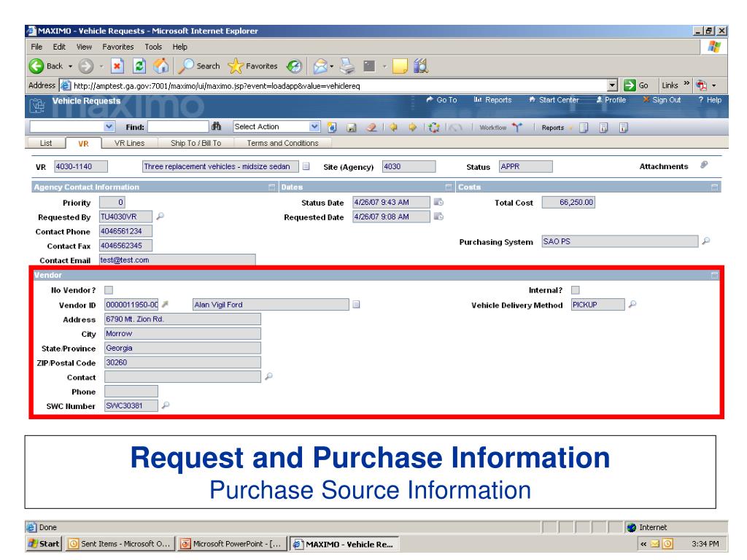Collapse the Vendor section
Viewport: 747px width, 560px height.
tap(715, 275)
